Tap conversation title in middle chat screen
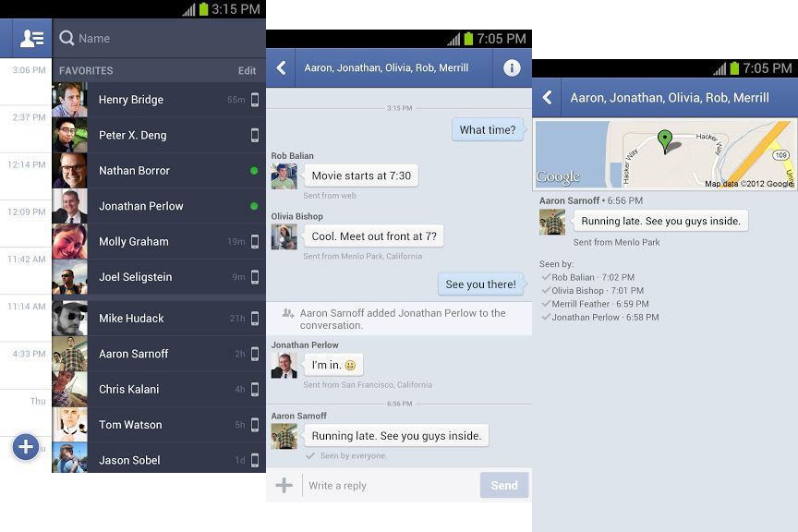798x532 pixels. [386, 67]
